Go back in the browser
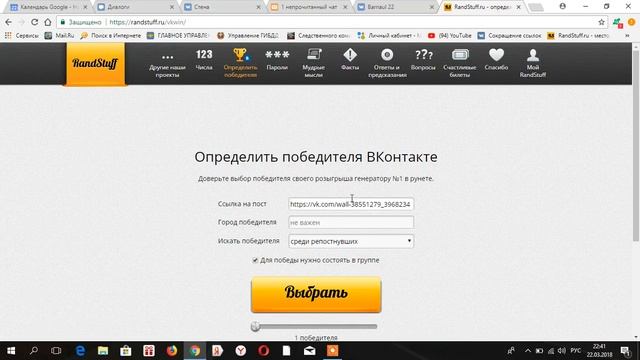 tap(9, 22)
